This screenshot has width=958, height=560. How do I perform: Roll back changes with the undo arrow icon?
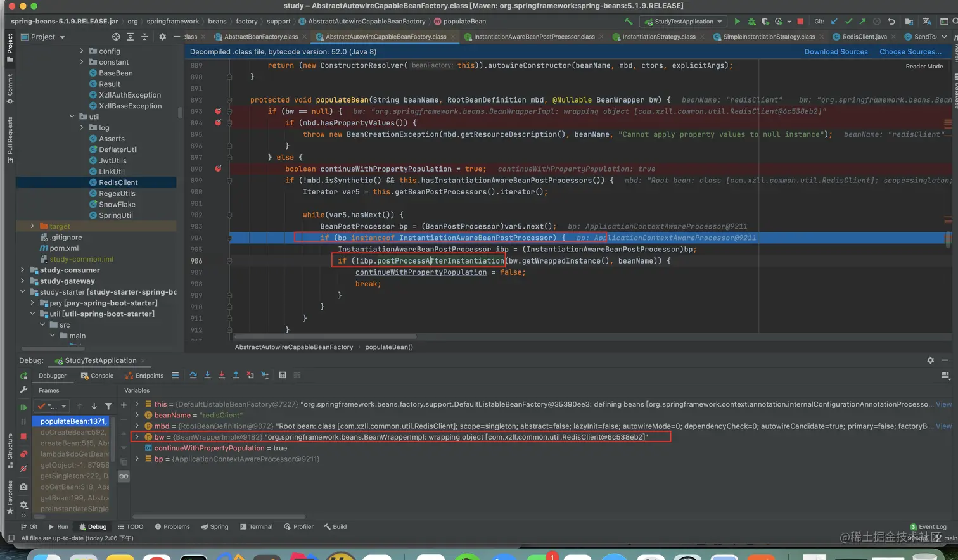pos(891,22)
